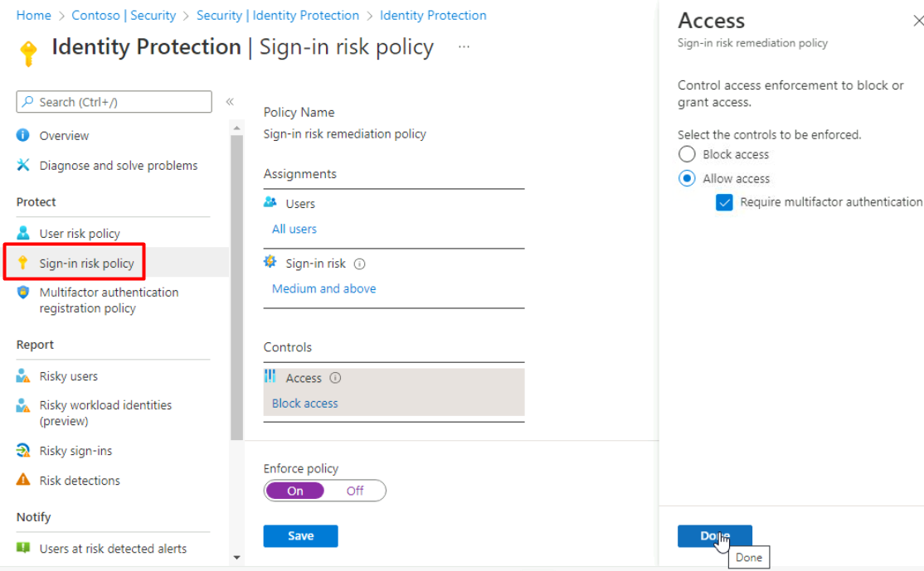Open Users at risk detected alerts
The width and height of the screenshot is (924, 571).
pos(113,549)
